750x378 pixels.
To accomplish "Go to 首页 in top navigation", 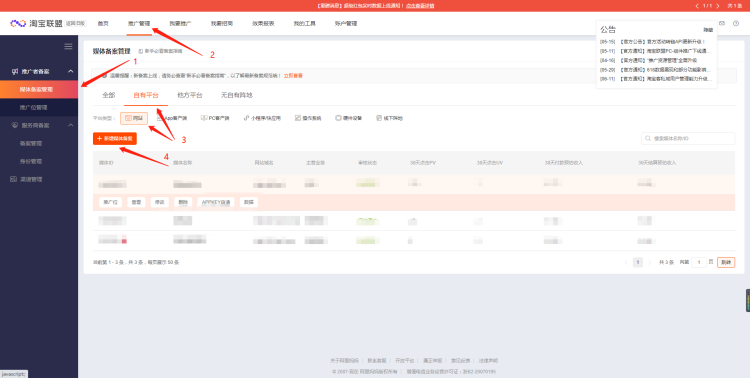I will [103, 23].
